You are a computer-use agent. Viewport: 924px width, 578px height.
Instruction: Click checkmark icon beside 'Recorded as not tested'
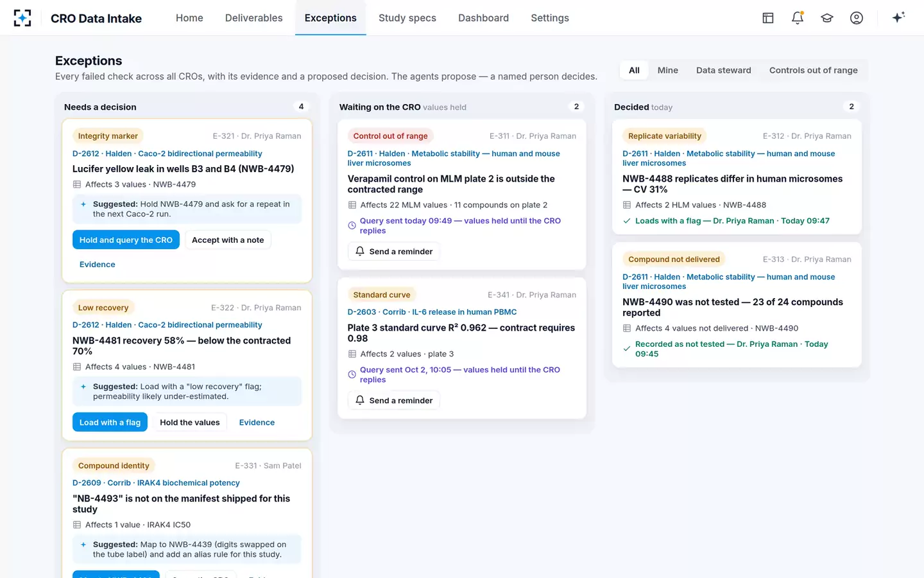627,349
